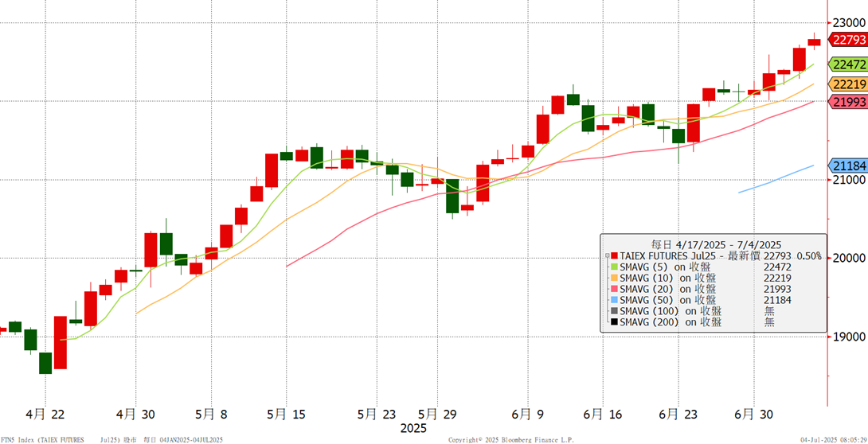
Task: Select the 'SMAVG (50) on 收盤' legend label
Action: 668,300
